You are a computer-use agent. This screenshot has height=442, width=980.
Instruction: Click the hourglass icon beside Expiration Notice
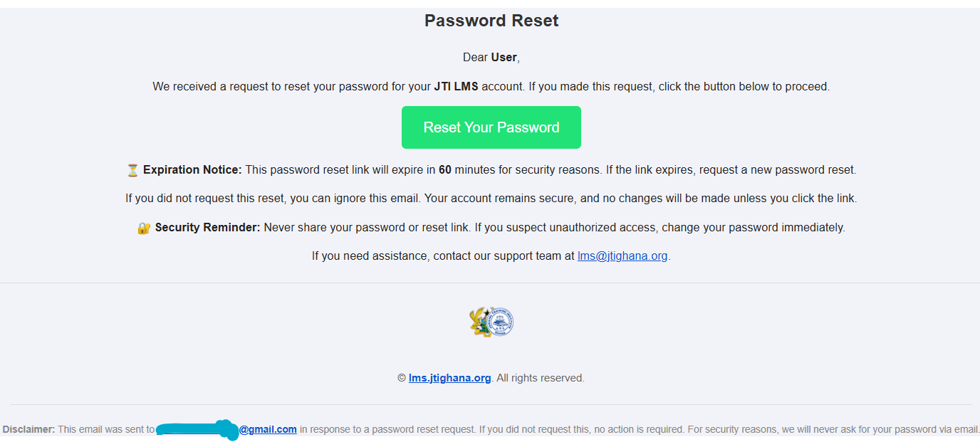tap(133, 170)
